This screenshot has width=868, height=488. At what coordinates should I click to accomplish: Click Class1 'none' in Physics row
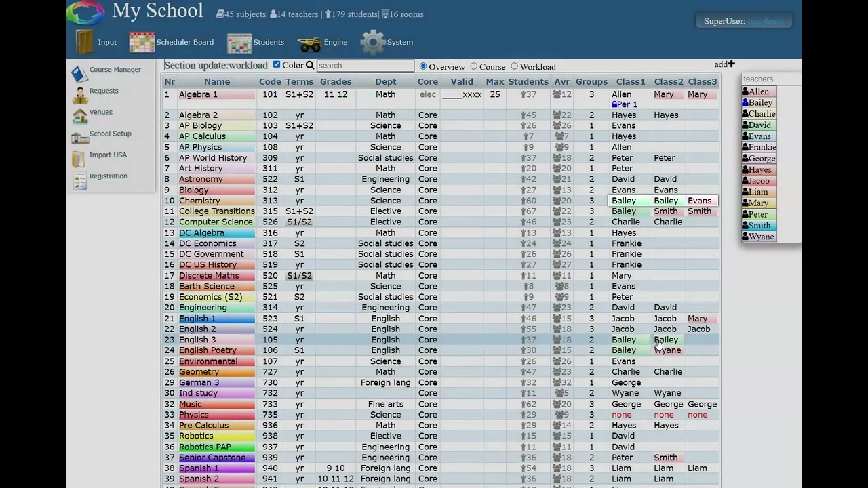622,415
